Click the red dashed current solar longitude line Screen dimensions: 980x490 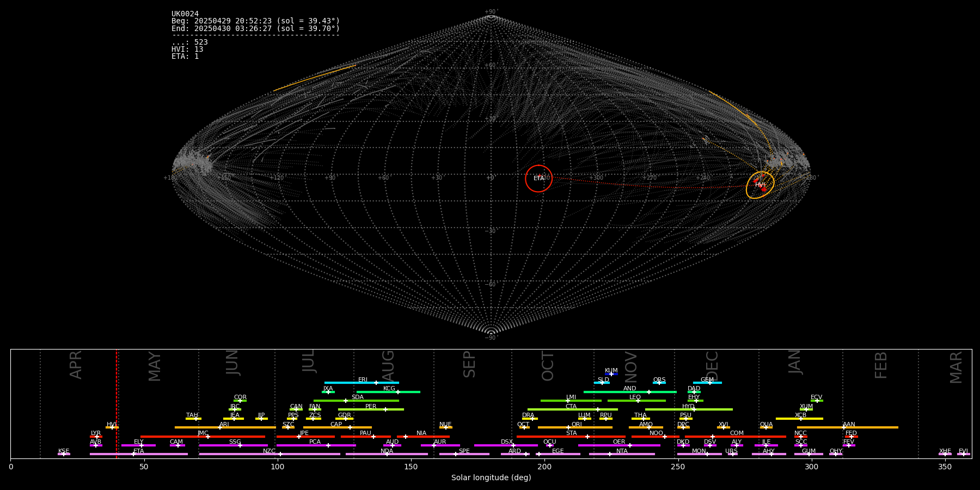tap(116, 403)
